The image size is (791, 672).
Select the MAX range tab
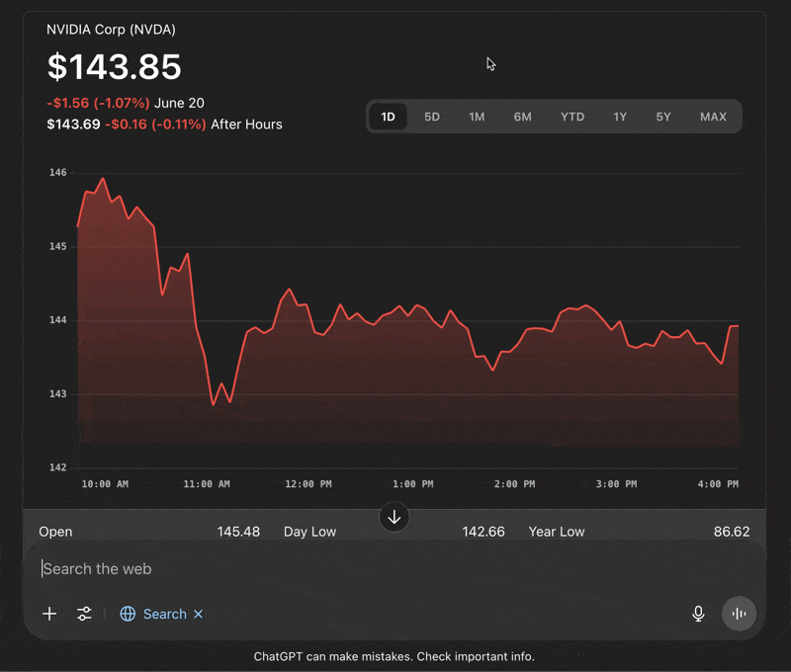[713, 117]
